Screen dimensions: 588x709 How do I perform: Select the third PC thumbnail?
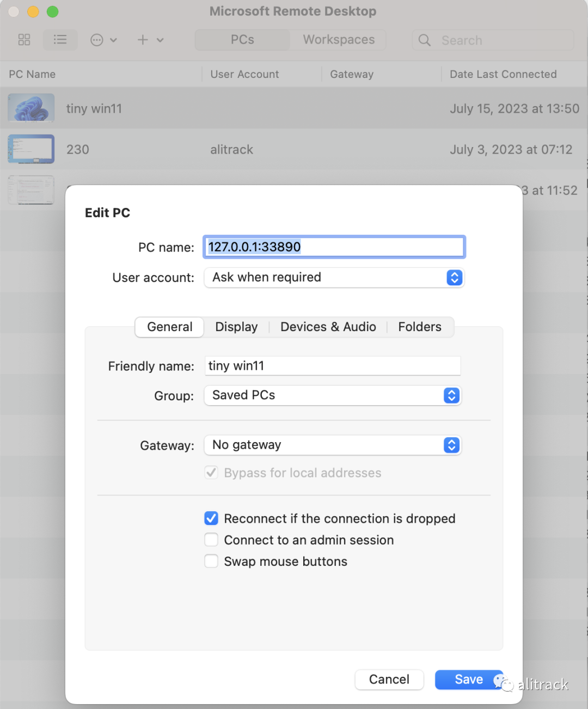31,190
